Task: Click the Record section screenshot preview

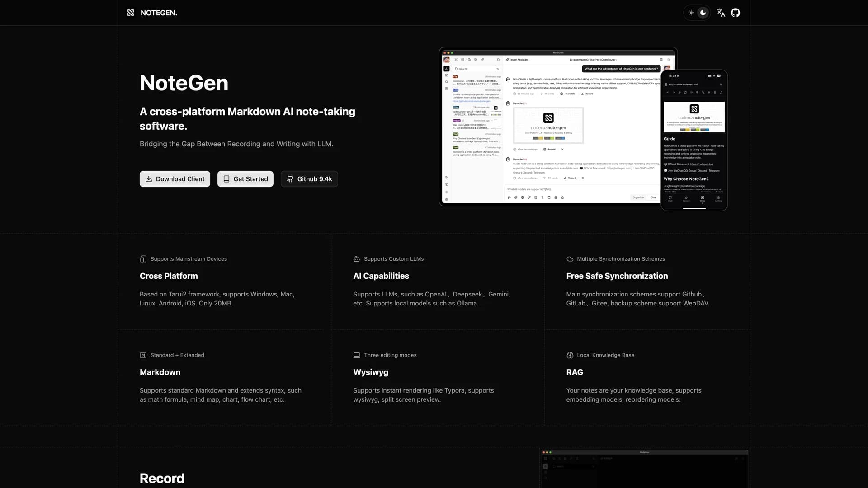Action: (x=644, y=469)
